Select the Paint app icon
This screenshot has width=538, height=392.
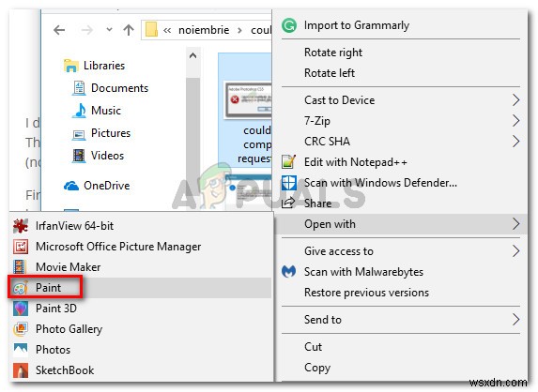(21, 288)
